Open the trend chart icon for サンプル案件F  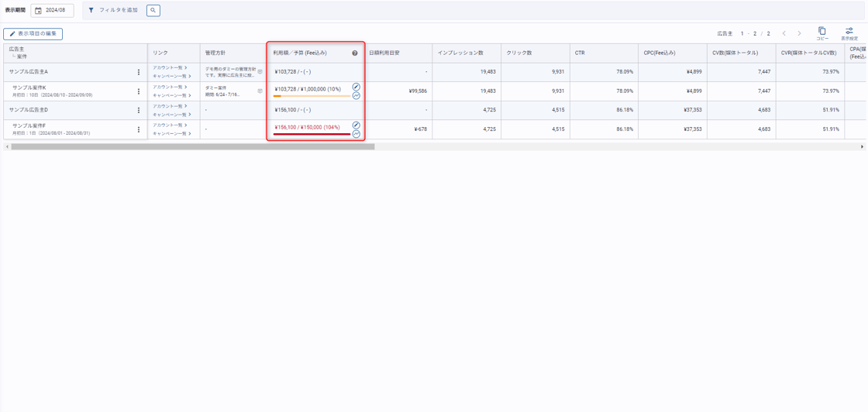[356, 134]
